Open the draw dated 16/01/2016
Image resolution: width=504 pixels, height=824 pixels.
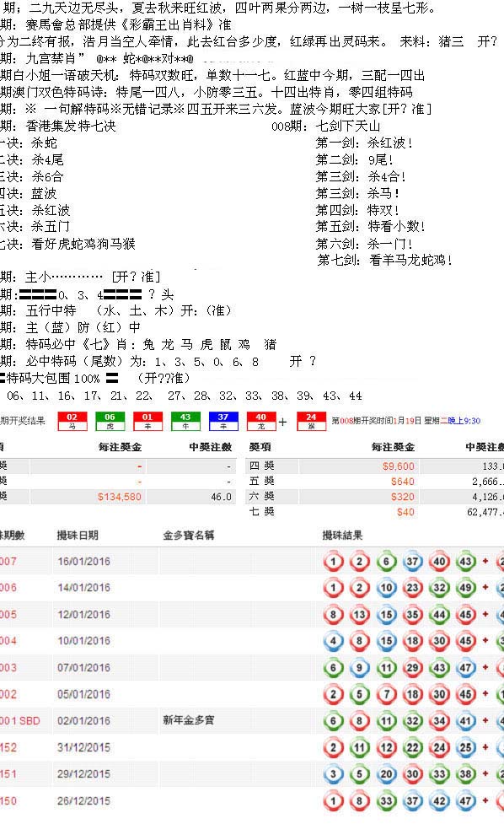point(84,561)
